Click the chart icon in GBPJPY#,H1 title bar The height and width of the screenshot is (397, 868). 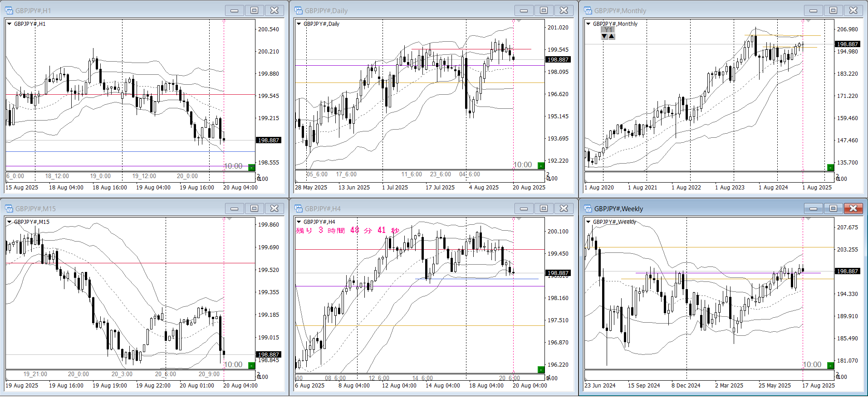(x=9, y=10)
